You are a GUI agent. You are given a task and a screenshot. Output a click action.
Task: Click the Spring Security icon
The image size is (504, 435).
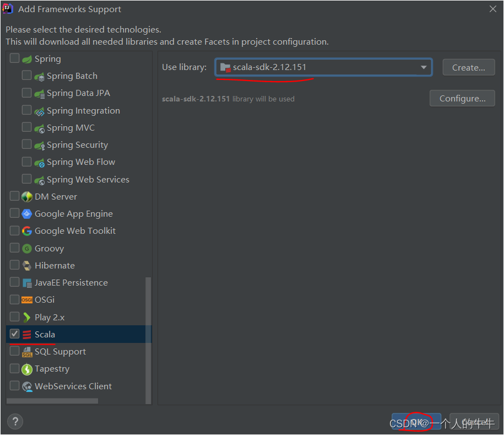39,146
